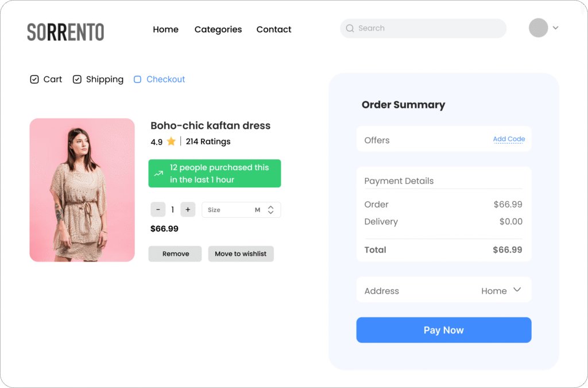Increase quantity with the plus button
This screenshot has width=588, height=388.
point(188,210)
